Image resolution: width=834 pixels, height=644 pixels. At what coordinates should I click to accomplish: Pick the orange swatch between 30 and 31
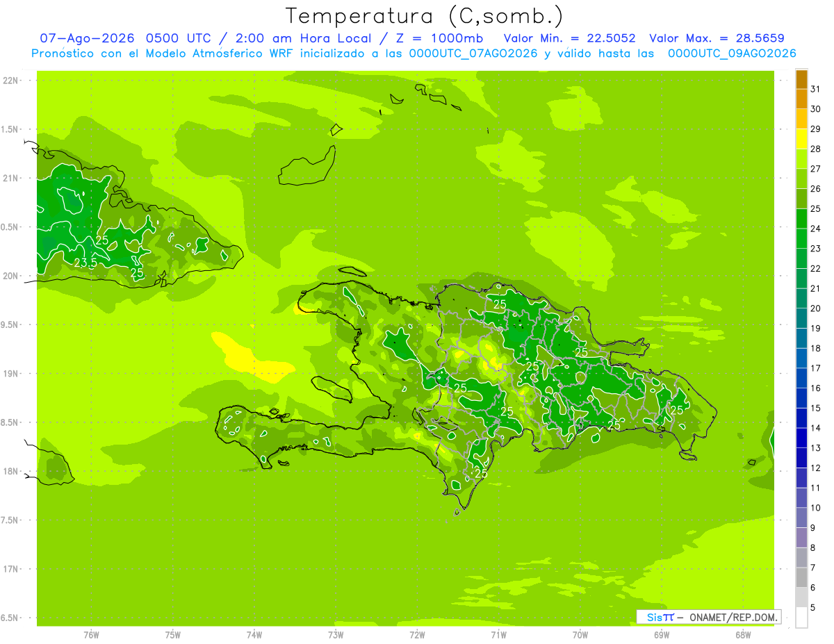tap(801, 99)
